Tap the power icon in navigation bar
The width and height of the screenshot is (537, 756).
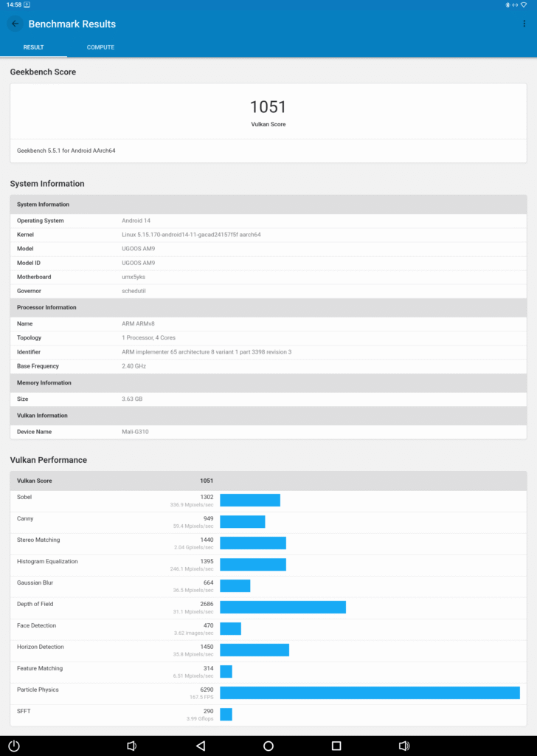pos(15,746)
